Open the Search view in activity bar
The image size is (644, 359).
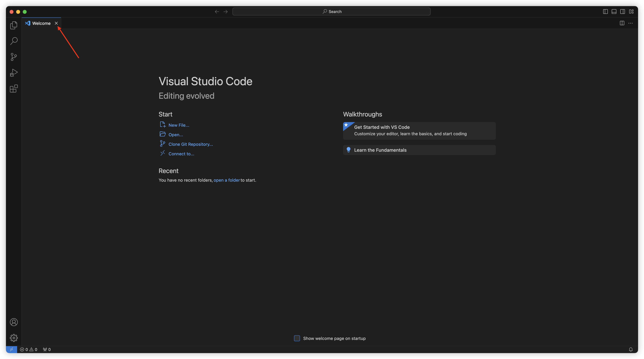[x=14, y=41]
